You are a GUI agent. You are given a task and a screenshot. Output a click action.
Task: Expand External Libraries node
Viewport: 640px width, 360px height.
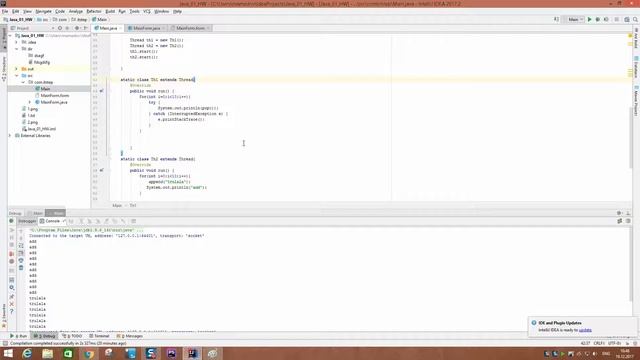pos(11,136)
